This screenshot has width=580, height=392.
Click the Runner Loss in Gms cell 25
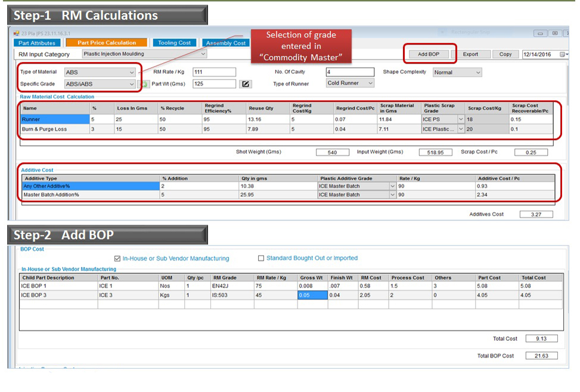(x=136, y=120)
